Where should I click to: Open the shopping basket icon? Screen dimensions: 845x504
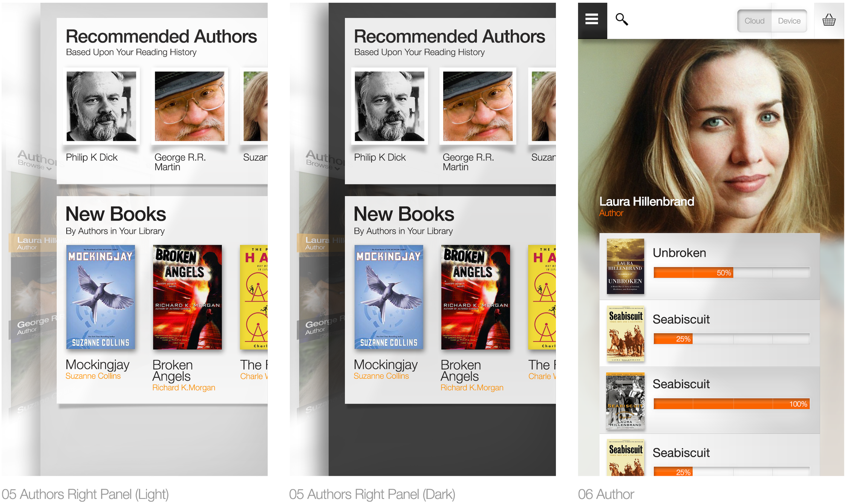828,20
